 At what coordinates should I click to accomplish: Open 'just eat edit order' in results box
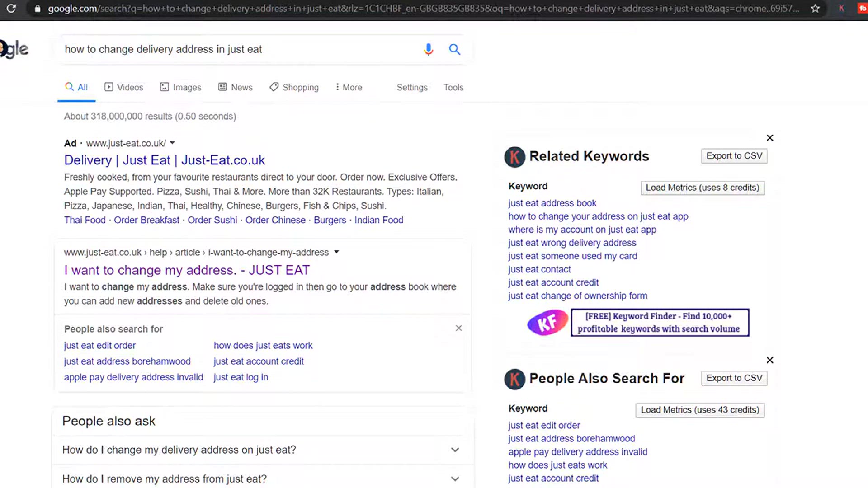[100, 346]
